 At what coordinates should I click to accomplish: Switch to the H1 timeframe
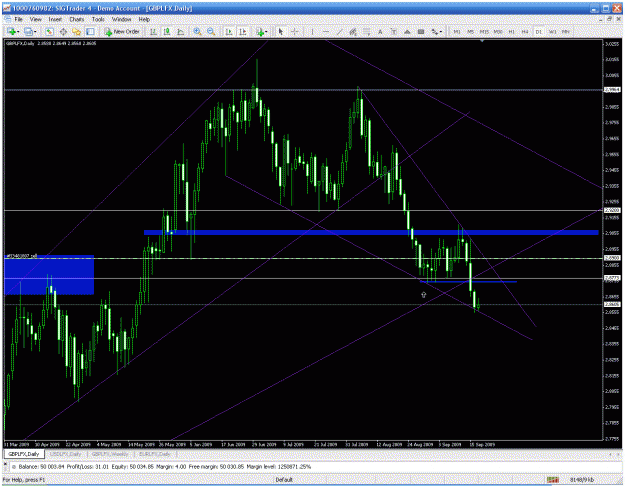tap(512, 31)
